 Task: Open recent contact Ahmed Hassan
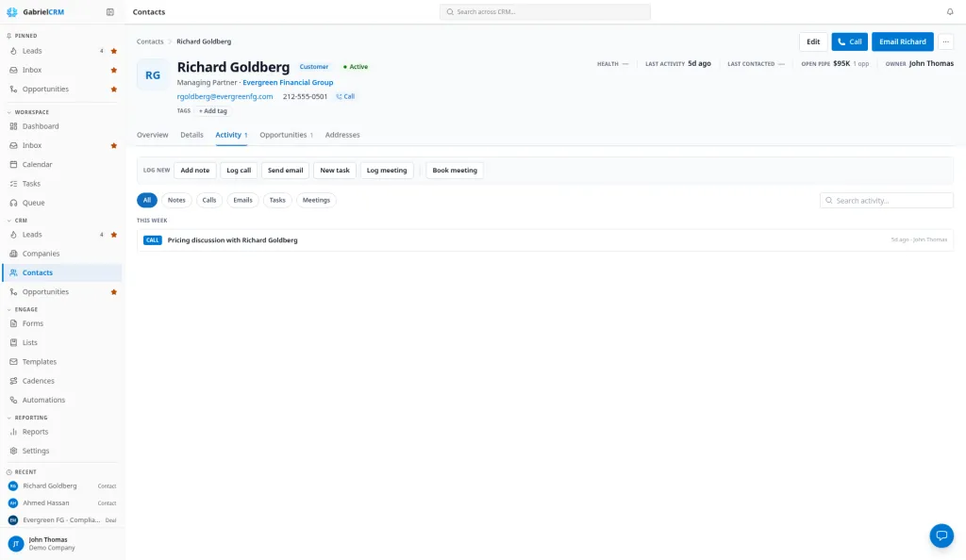pyautogui.click(x=62, y=502)
